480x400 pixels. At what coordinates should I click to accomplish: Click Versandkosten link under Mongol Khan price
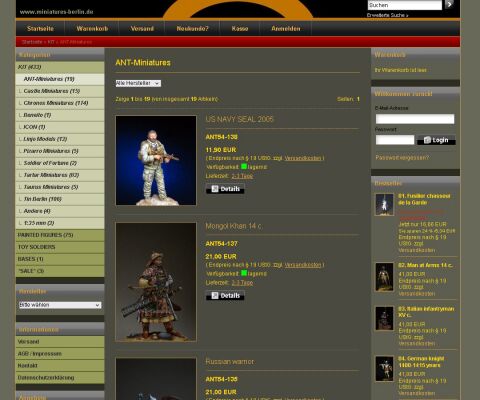point(303,265)
